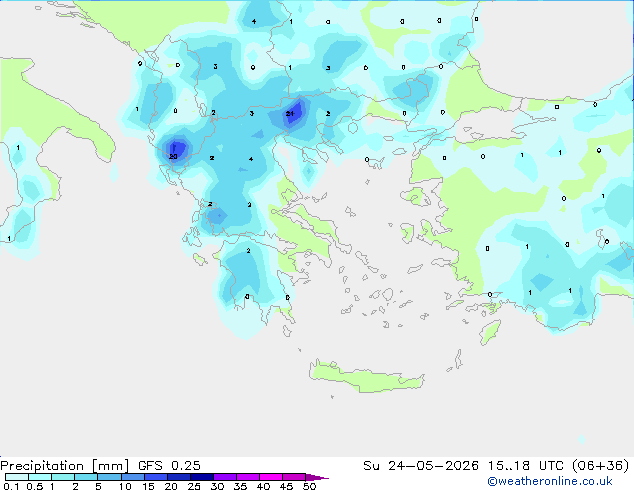The height and width of the screenshot is (490, 634).
Task: Click the '10' legend scale label
Action: 125,486
